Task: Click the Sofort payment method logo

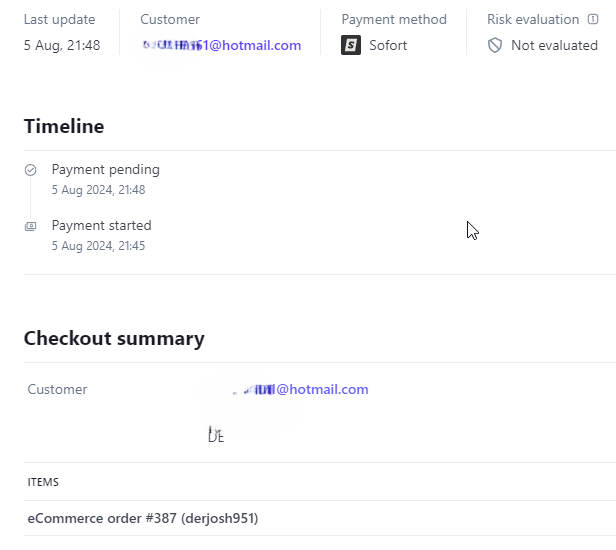Action: (351, 45)
